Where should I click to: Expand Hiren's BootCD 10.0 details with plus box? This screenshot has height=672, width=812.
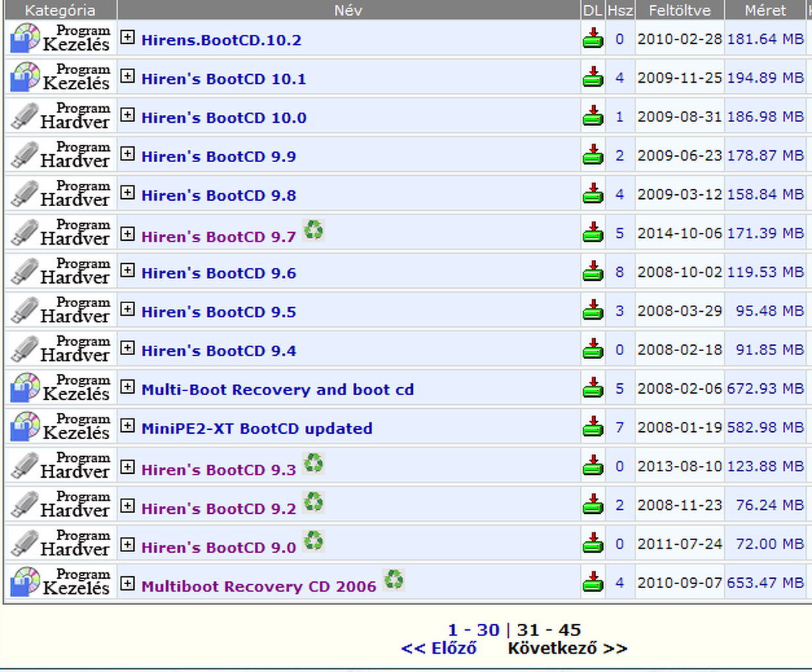coord(127,114)
